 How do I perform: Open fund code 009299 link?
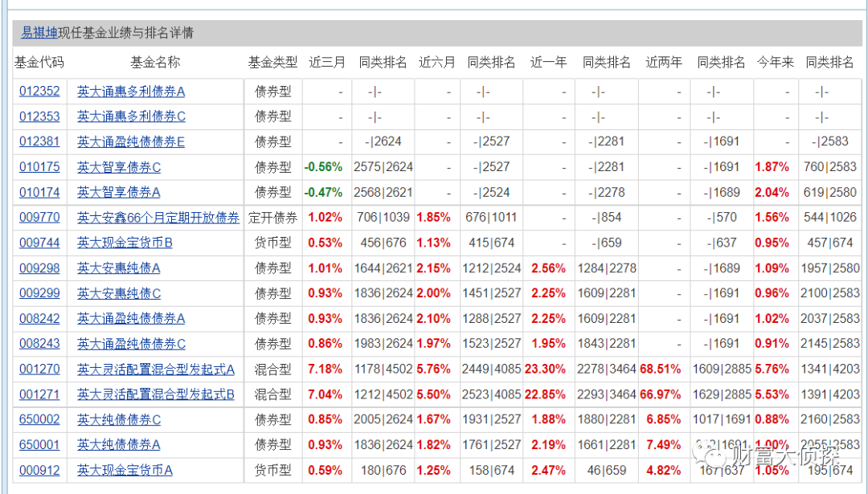[39, 293]
